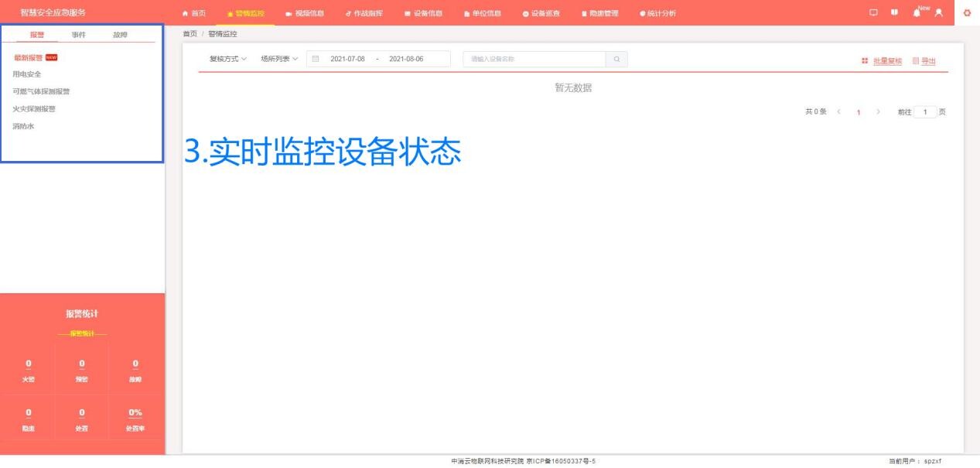Open 设备信息 in the top navigation
The height and width of the screenshot is (468, 980).
(x=423, y=13)
